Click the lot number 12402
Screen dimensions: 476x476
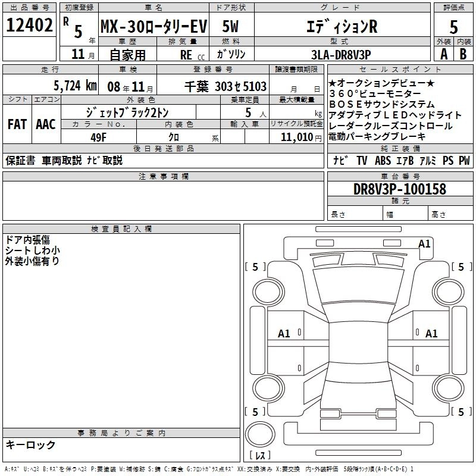click(29, 26)
